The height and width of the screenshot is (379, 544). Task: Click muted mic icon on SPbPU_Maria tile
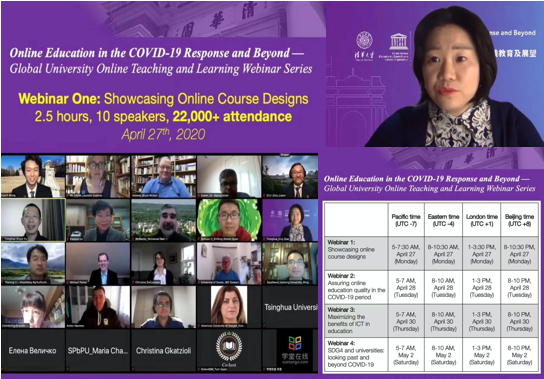68,369
